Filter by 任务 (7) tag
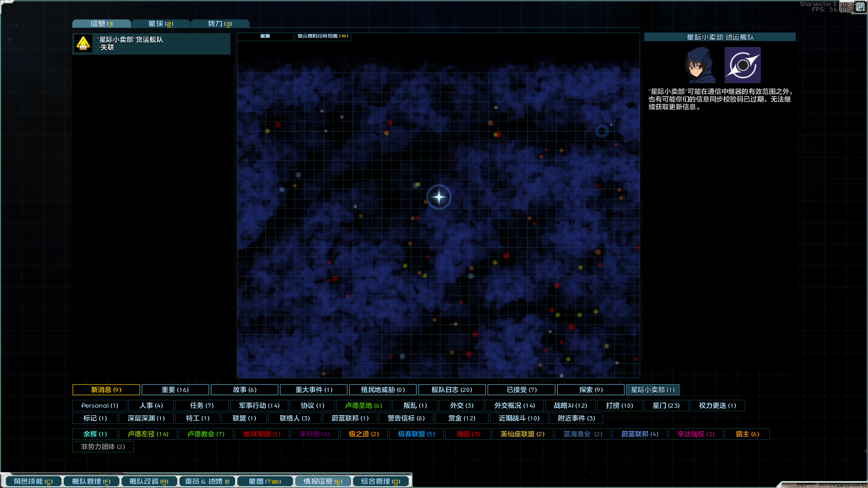 click(x=202, y=405)
